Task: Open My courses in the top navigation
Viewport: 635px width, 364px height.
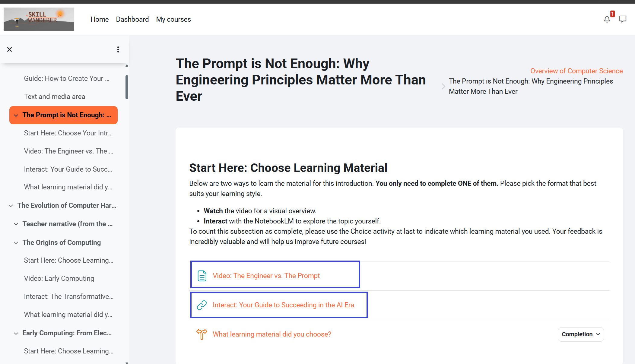Action: [173, 19]
